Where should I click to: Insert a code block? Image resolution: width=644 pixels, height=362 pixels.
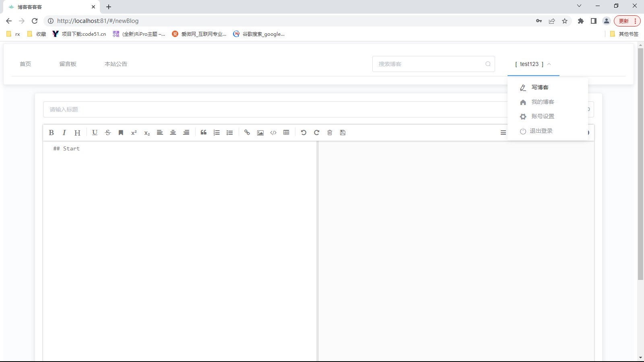coord(273,133)
